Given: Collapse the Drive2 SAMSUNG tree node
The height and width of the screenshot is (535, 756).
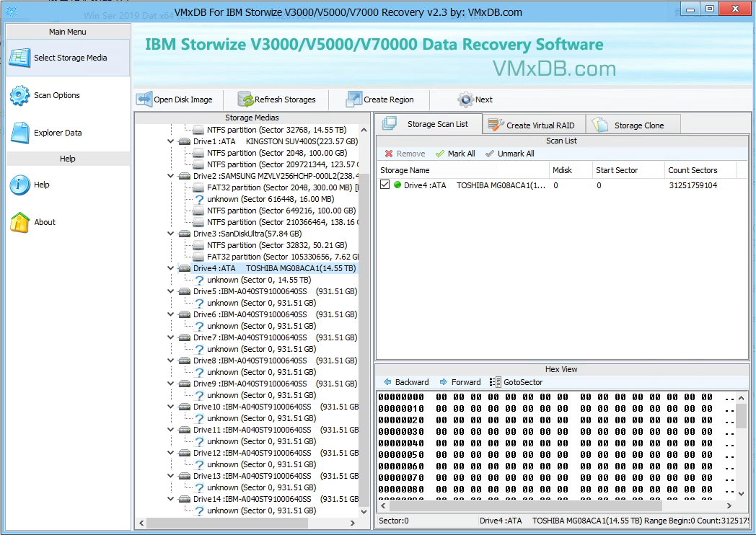Looking at the screenshot, I should pos(170,176).
